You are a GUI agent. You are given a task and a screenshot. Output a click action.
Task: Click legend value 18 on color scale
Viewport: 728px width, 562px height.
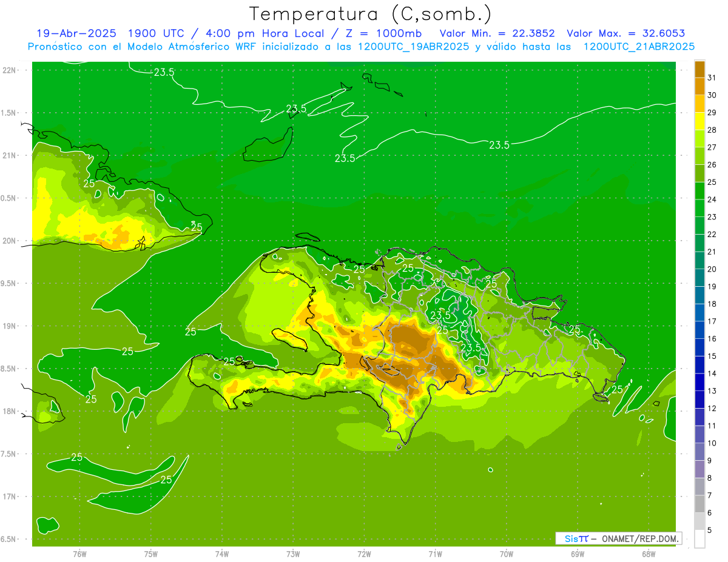pyautogui.click(x=712, y=304)
